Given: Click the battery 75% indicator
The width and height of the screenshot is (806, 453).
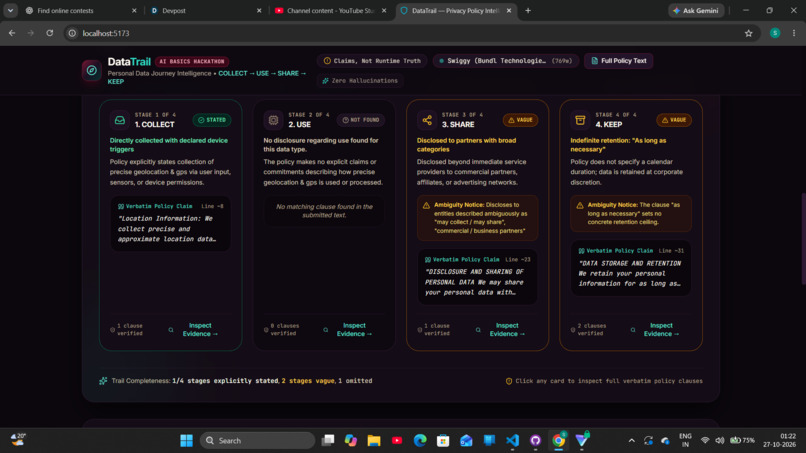Looking at the screenshot, I should 742,441.
